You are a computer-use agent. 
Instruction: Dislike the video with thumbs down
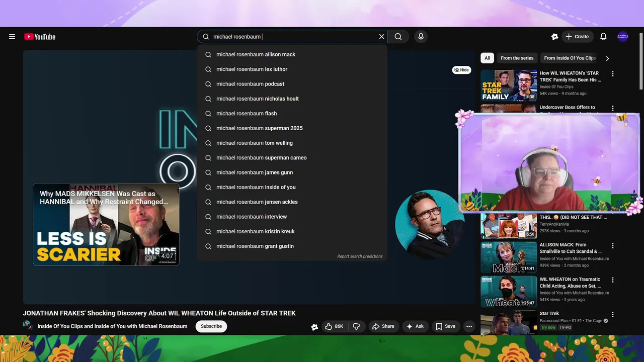pos(356,326)
